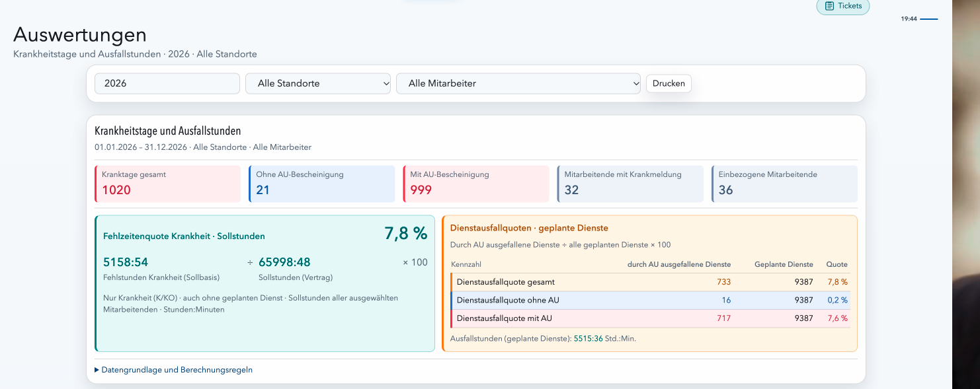
Task: Click the 0,2 % quote cell
Action: [837, 301]
